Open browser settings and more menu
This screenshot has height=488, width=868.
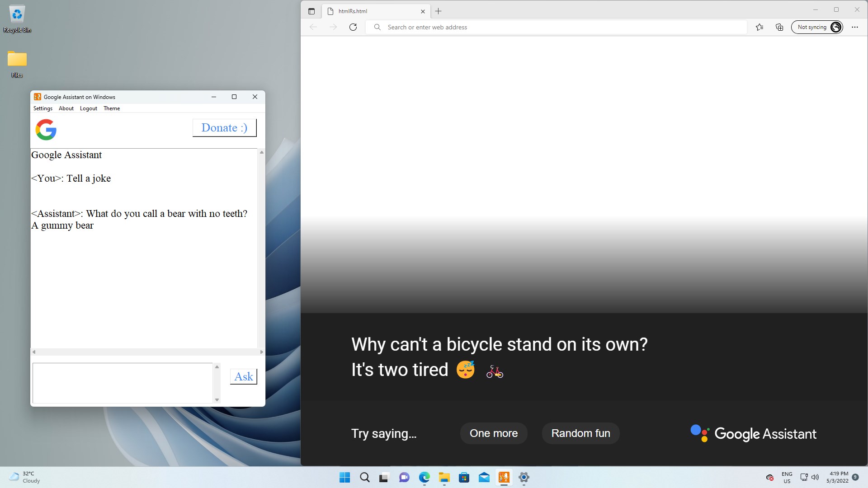coord(854,27)
